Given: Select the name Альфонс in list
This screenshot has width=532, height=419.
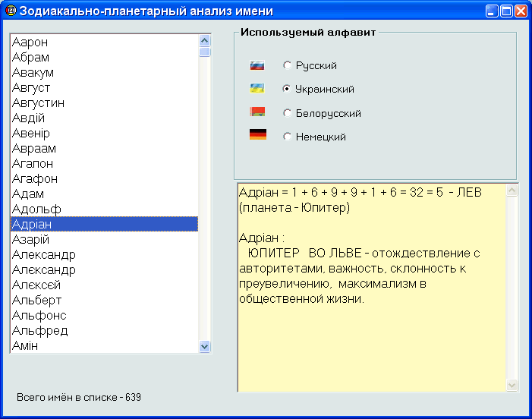Looking at the screenshot, I should click(104, 315).
